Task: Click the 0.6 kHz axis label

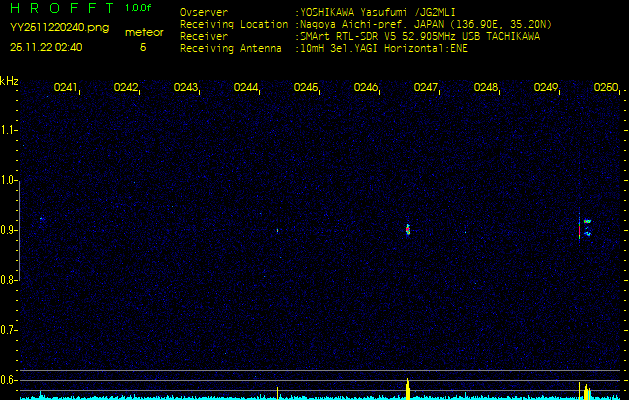Action: tap(9, 379)
